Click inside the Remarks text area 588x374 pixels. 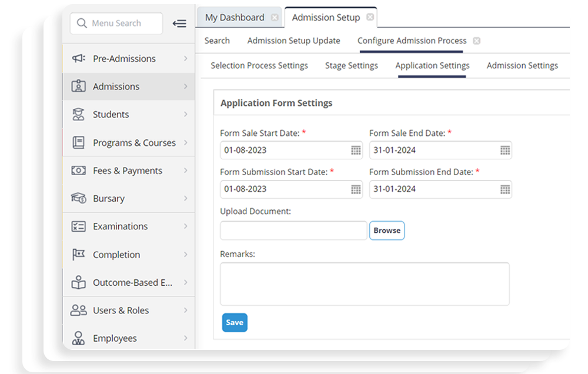click(365, 284)
